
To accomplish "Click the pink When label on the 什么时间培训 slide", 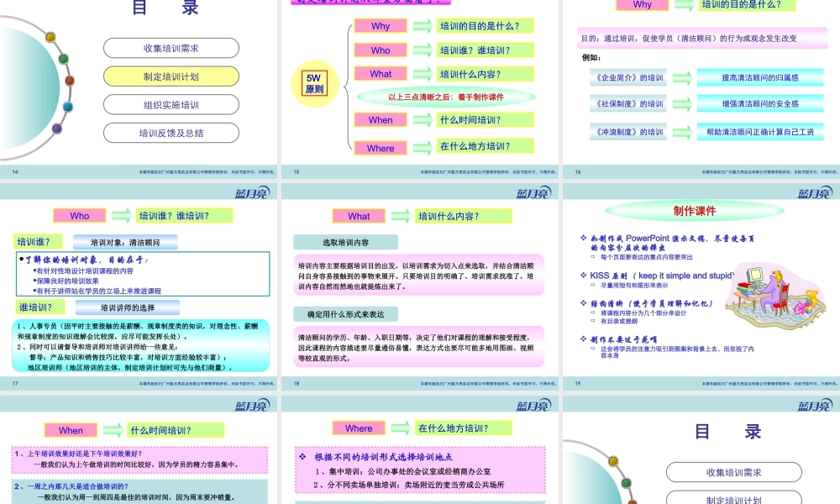I will pos(71,430).
